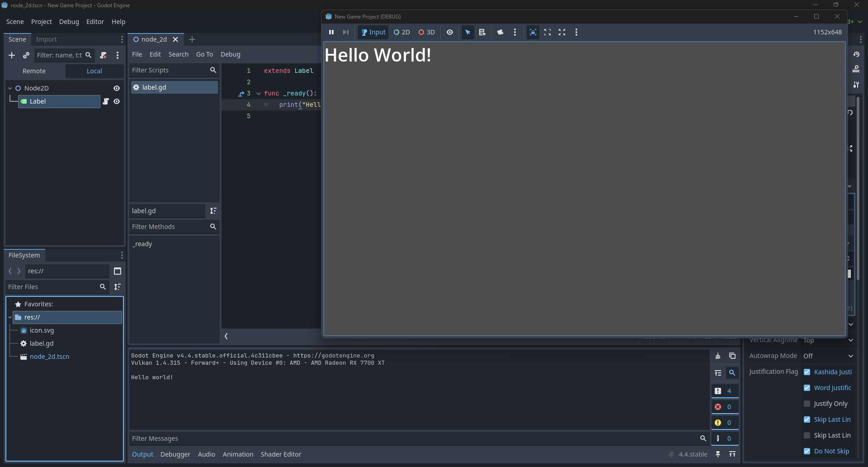This screenshot has height=467, width=868.
Task: Copy output using the copy icon
Action: pyautogui.click(x=732, y=356)
